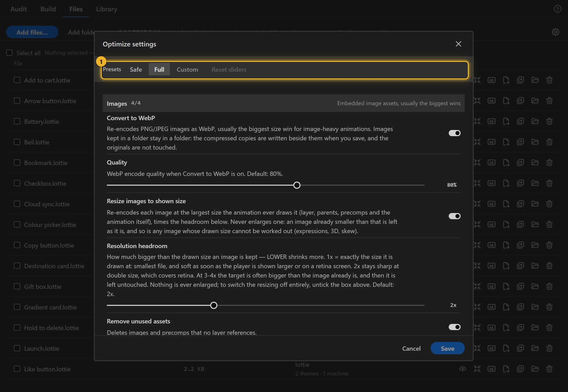
Task: Duplicate Hold to delete.lottie via plus-copy icon
Action: point(520,328)
